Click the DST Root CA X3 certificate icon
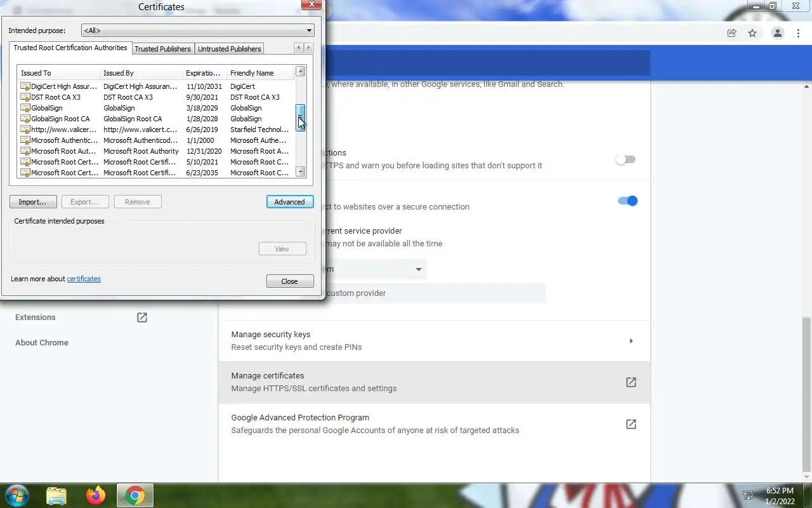This screenshot has width=812, height=508. coord(25,97)
